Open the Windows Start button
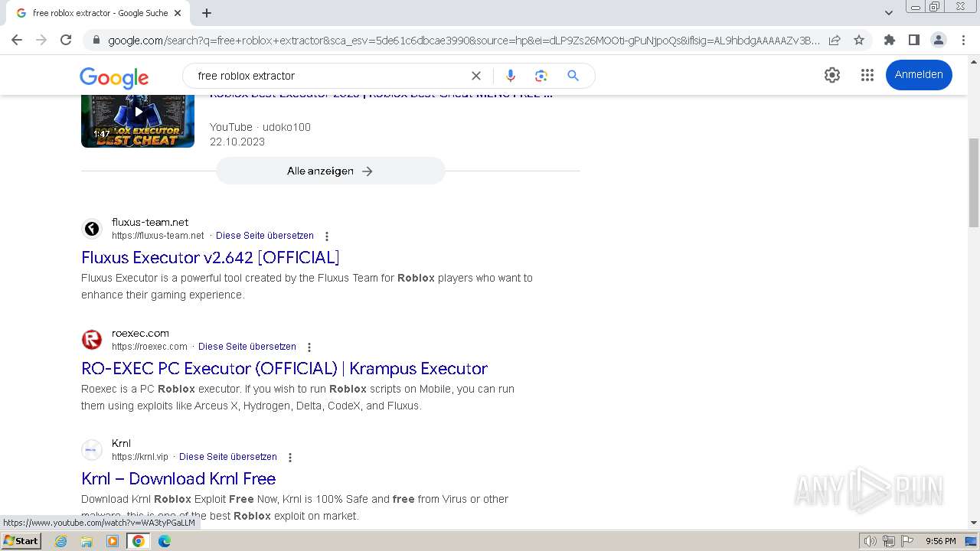The image size is (980, 551). coord(21,541)
